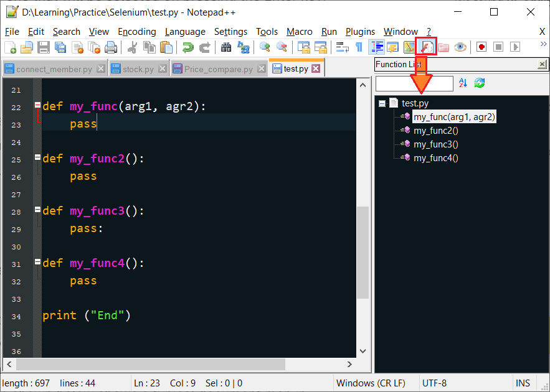The height and width of the screenshot is (392, 550).
Task: Click the Close All toolbar icon
Action: click(94, 47)
